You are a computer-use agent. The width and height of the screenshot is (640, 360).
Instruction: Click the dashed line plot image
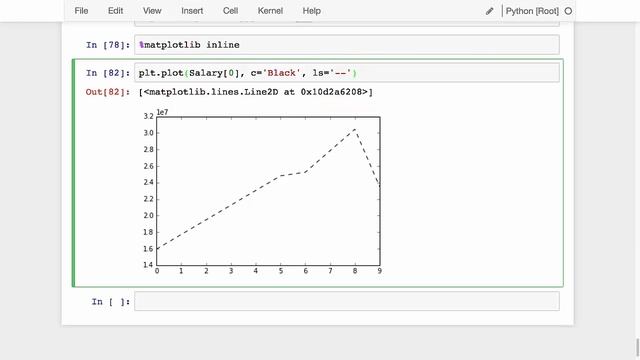click(x=263, y=192)
